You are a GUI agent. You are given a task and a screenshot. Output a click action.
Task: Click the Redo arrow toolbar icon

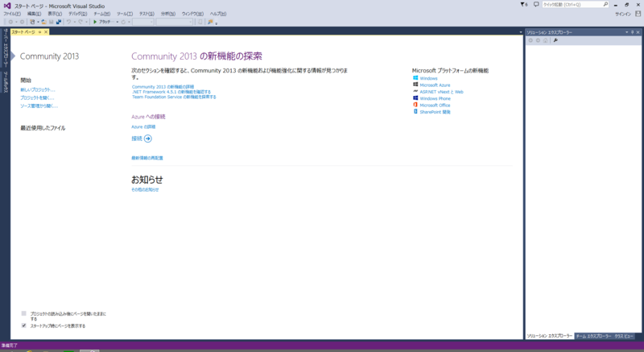click(x=80, y=22)
